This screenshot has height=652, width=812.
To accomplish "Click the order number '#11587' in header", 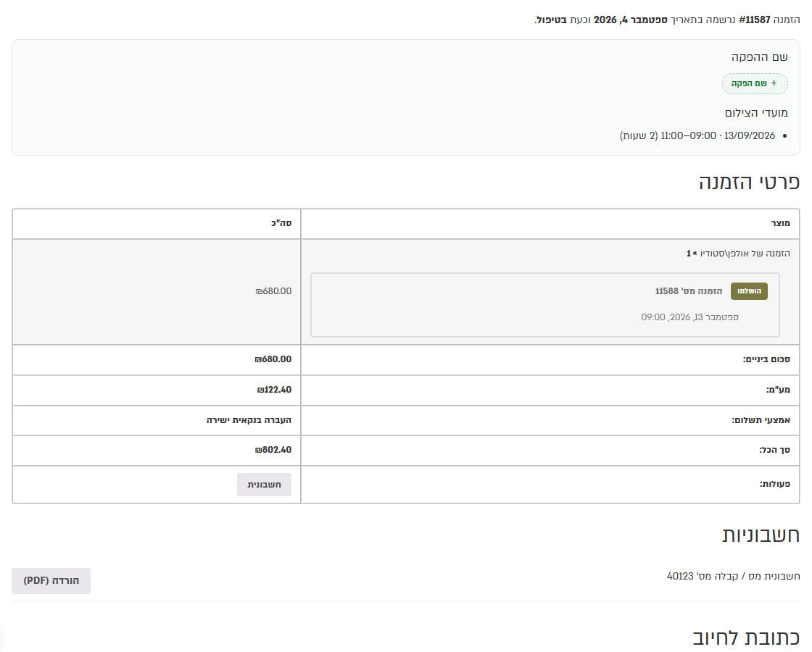I will pos(755,20).
